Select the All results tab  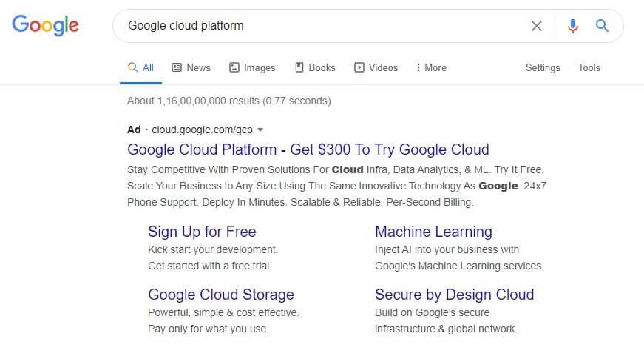click(140, 67)
